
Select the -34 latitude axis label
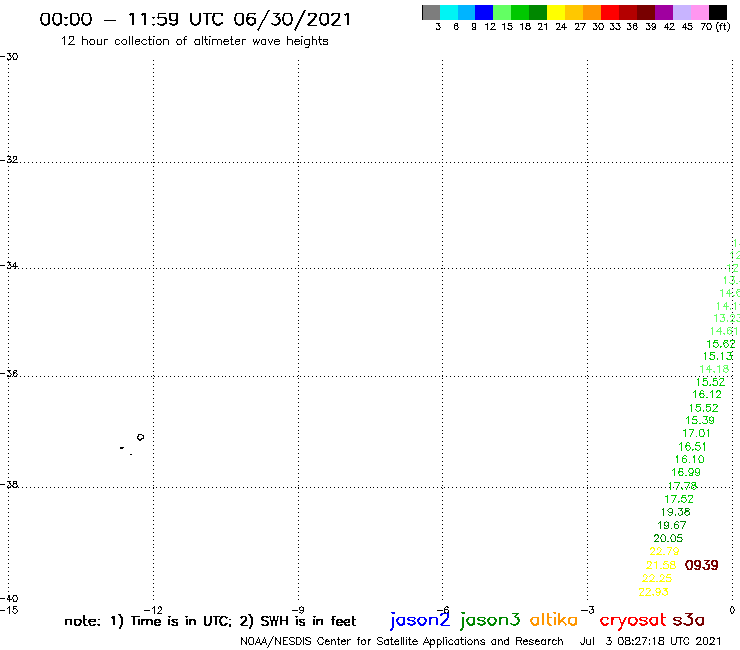click(x=9, y=266)
